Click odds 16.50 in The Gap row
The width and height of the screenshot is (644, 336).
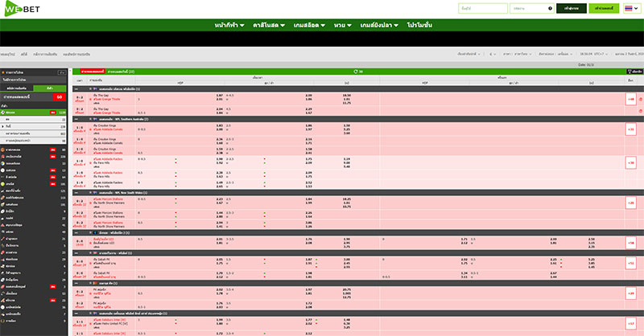pyautogui.click(x=347, y=95)
